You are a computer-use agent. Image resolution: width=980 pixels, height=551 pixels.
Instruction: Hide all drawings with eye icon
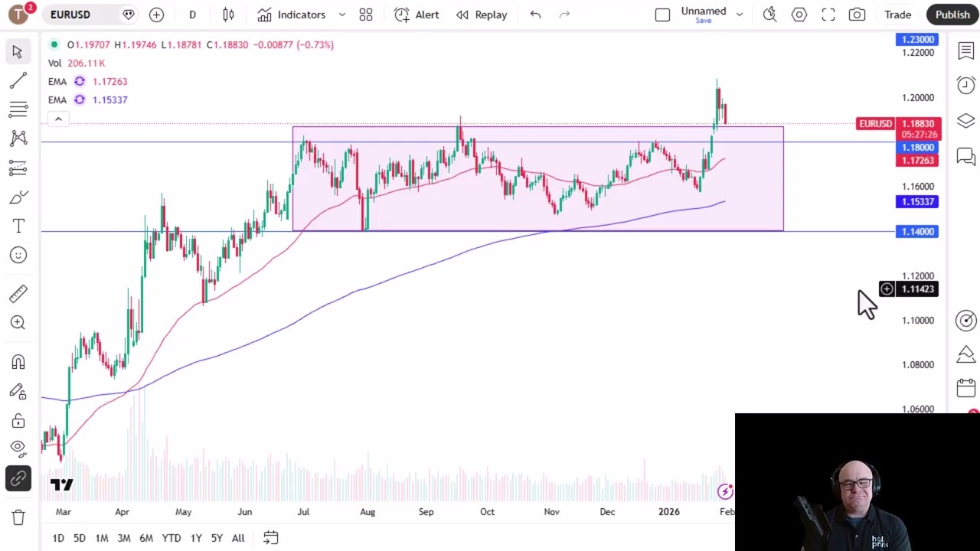click(x=18, y=448)
